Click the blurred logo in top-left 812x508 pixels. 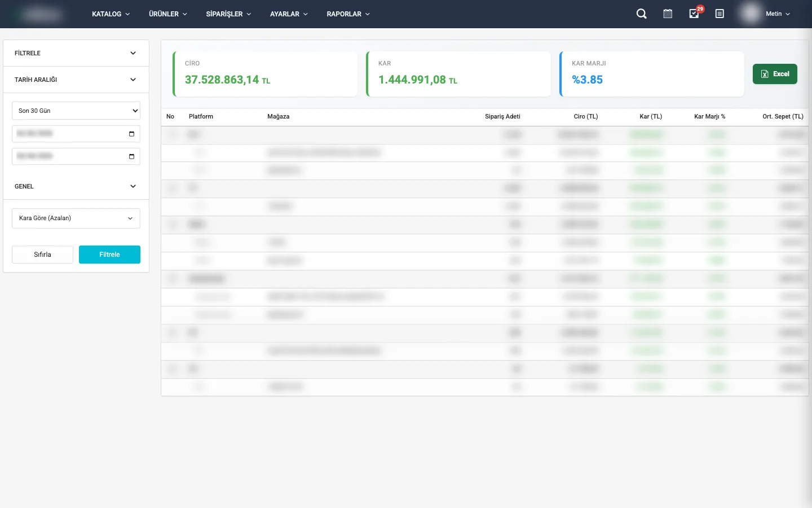pyautogui.click(x=42, y=14)
